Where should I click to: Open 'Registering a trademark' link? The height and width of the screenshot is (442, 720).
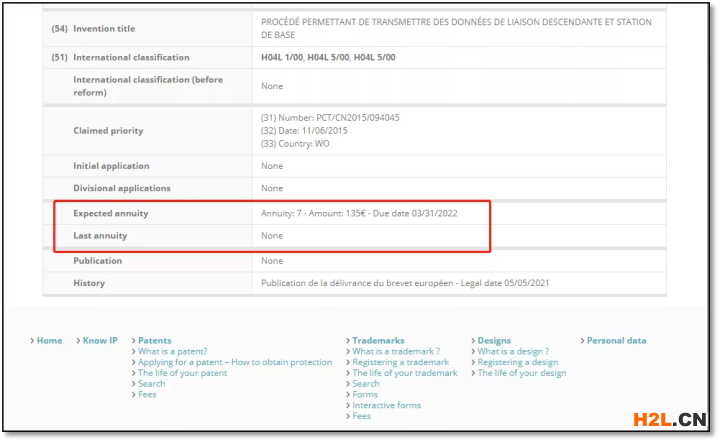tap(401, 363)
